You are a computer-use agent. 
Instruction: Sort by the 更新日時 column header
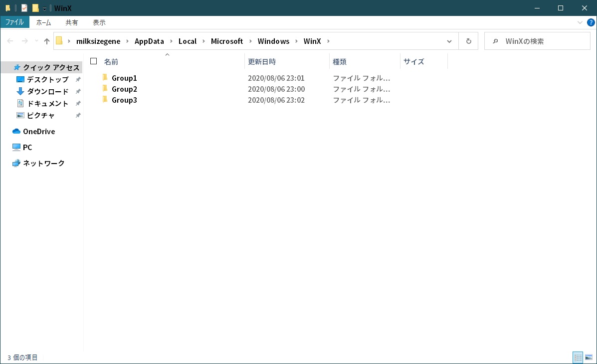(x=262, y=61)
